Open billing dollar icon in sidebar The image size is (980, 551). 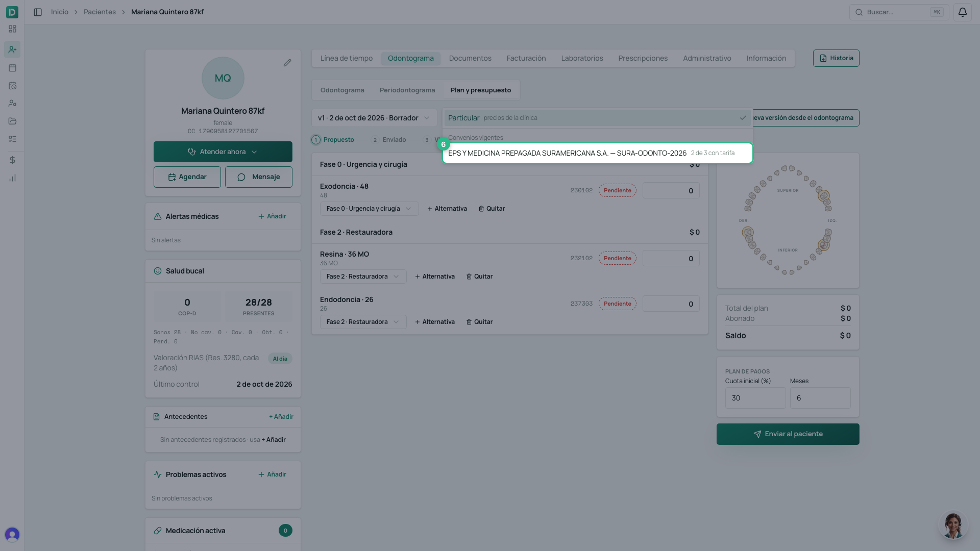12,160
